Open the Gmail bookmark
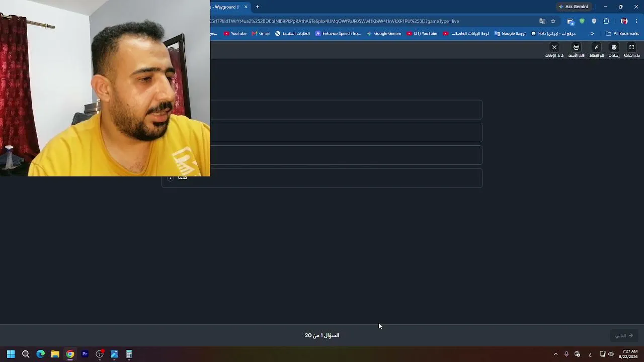Screen dimensions: 644x362 point(261,34)
